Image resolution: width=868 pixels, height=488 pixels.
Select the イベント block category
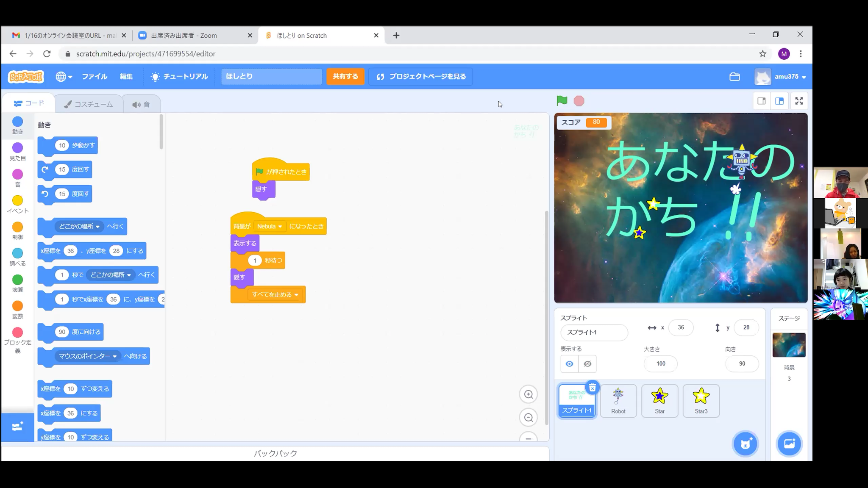tap(17, 205)
